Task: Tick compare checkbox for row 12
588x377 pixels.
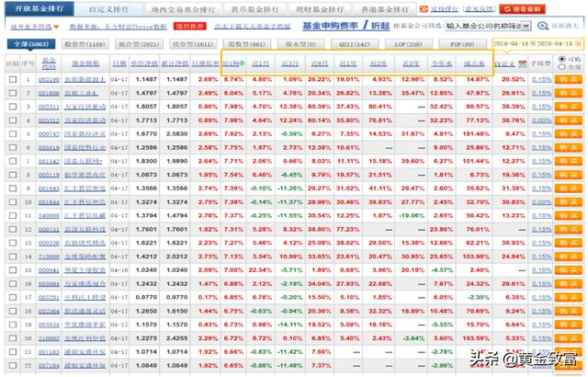Action: (x=13, y=229)
